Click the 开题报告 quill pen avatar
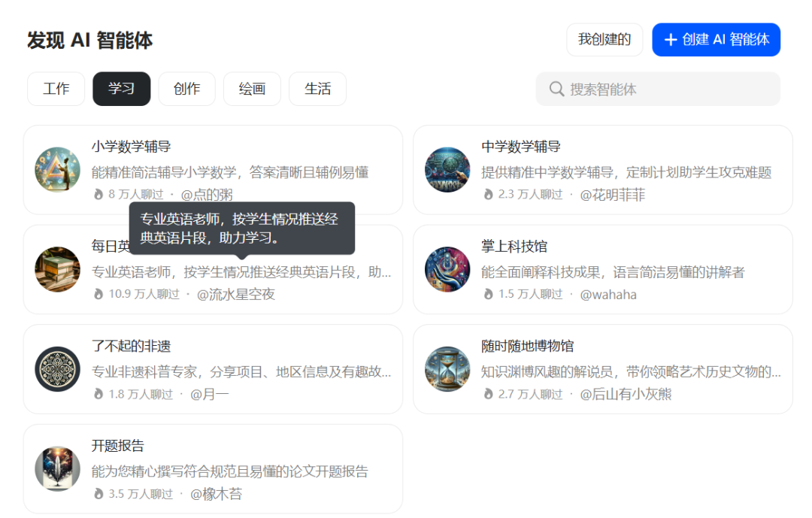 (x=57, y=468)
